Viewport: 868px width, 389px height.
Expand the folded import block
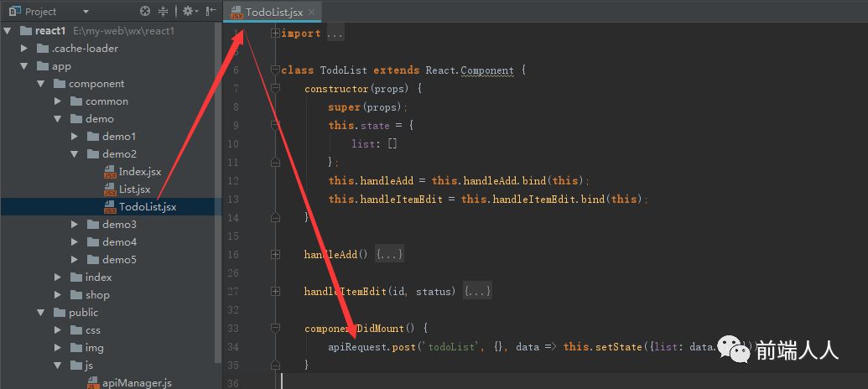(x=275, y=34)
